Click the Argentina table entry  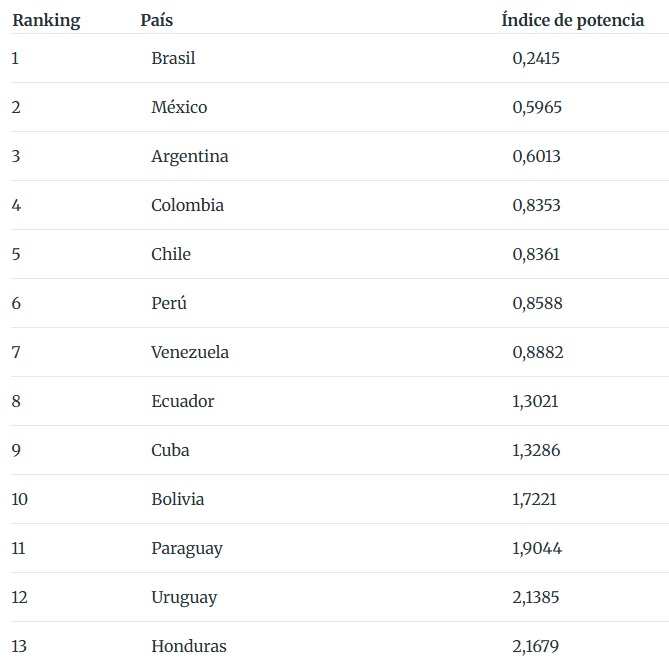190,156
